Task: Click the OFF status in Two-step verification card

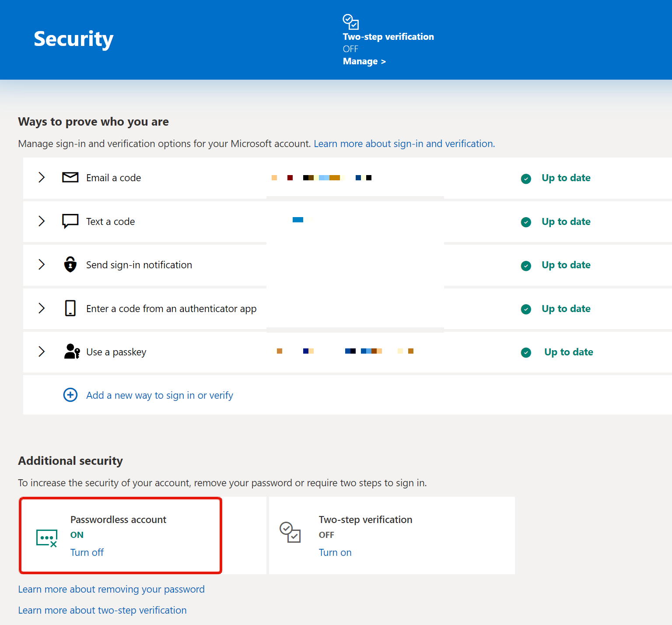Action: point(326,535)
